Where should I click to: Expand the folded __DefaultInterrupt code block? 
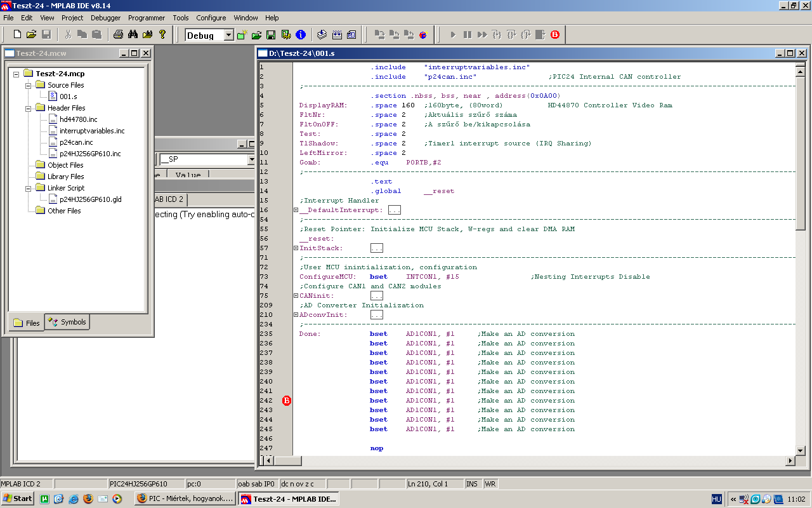[296, 210]
